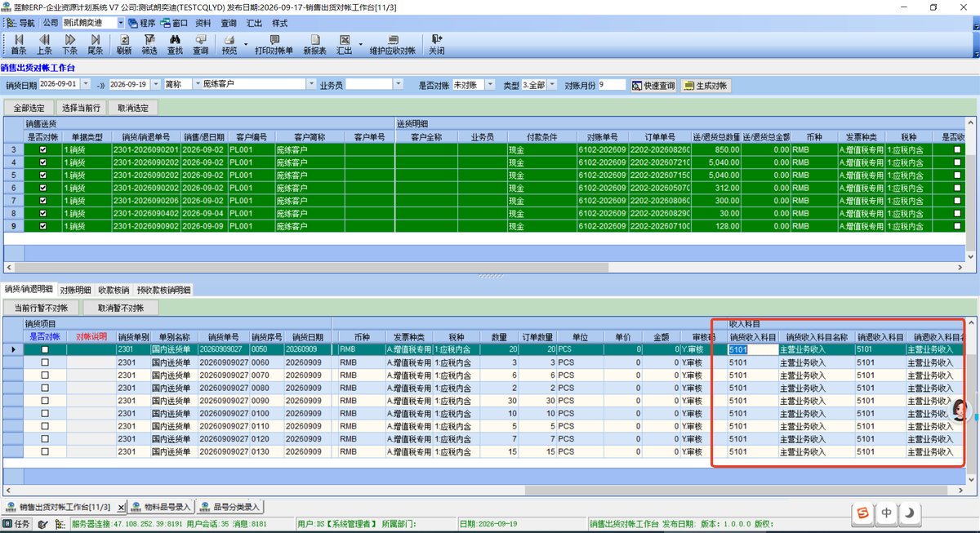Go to first record with 首条 icon

[x=18, y=44]
